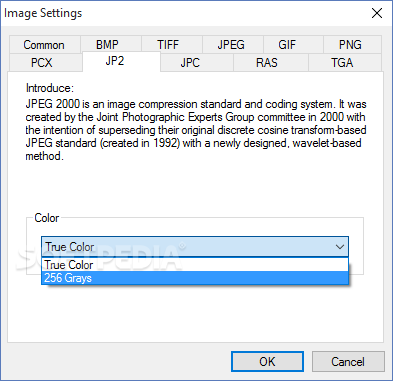Viewport: 393px width, 381px height.
Task: Dismiss dialog with Cancel button
Action: click(x=348, y=362)
